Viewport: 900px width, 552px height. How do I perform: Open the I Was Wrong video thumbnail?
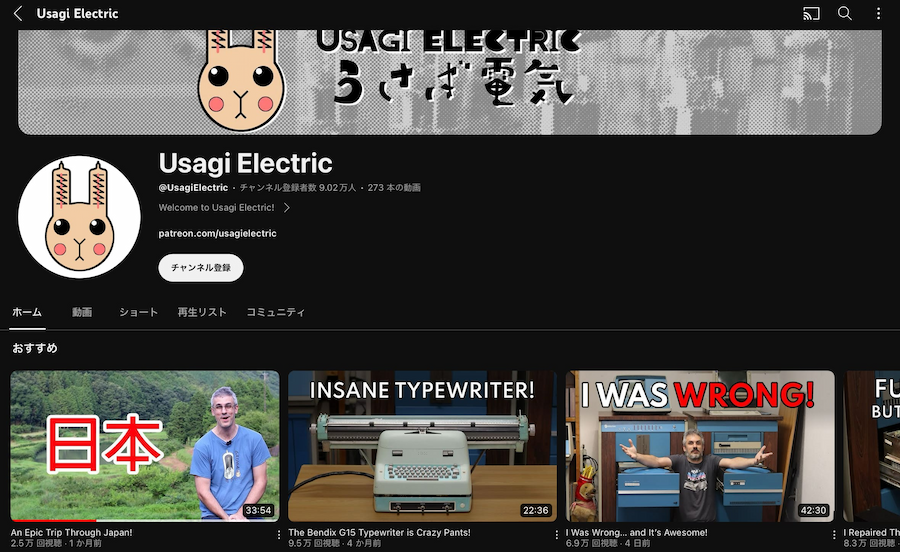[700, 446]
